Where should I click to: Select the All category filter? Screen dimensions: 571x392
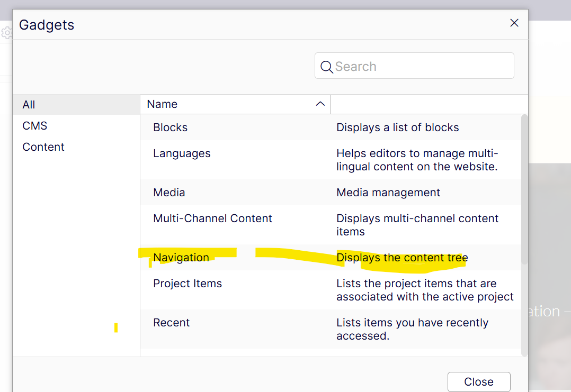[x=29, y=105]
